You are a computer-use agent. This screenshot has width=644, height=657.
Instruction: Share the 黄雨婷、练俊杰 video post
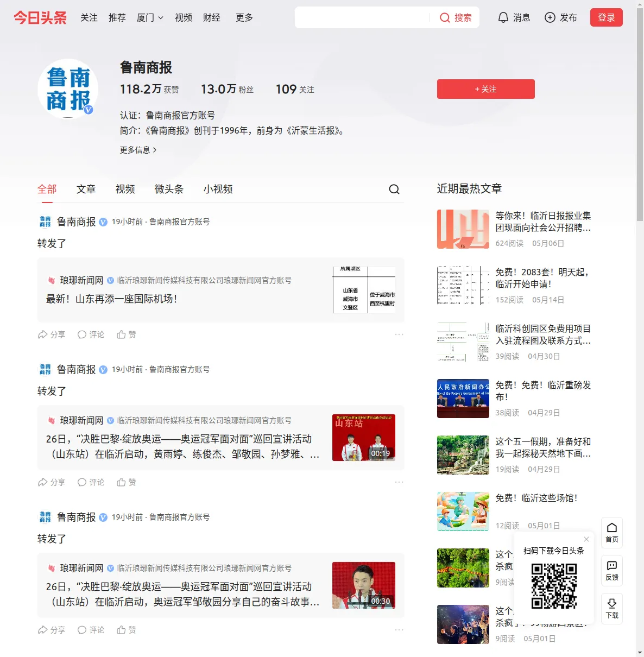click(52, 482)
